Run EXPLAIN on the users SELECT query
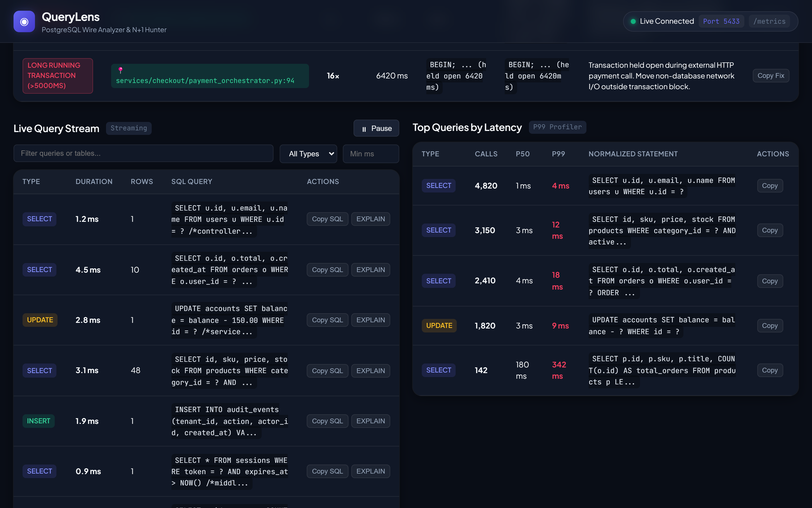The width and height of the screenshot is (812, 508). point(370,219)
